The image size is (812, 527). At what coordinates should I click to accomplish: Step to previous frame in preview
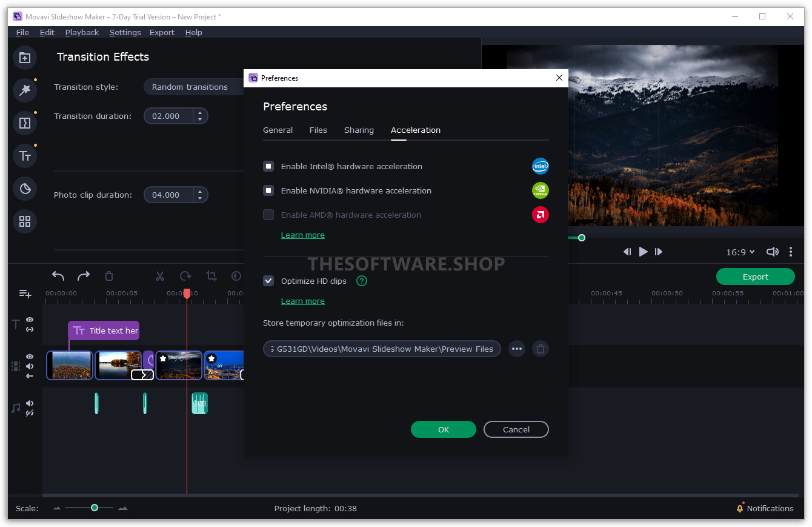pyautogui.click(x=627, y=252)
